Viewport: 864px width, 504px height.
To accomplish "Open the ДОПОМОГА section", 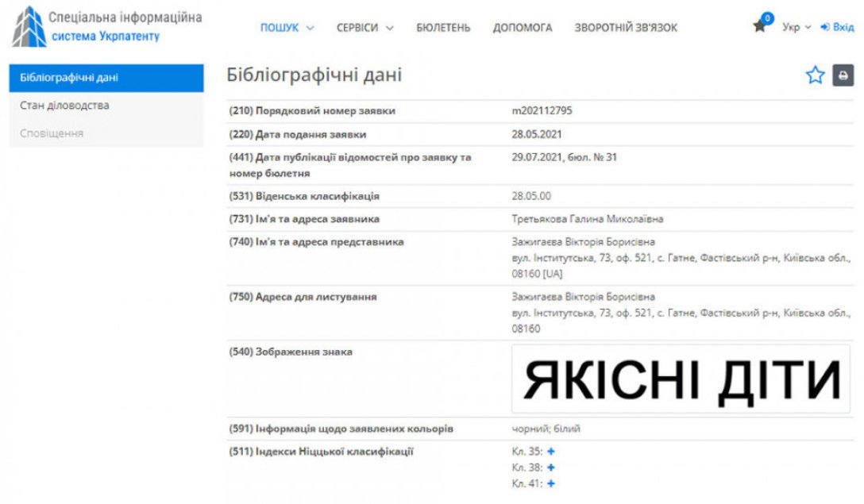I will coord(522,28).
